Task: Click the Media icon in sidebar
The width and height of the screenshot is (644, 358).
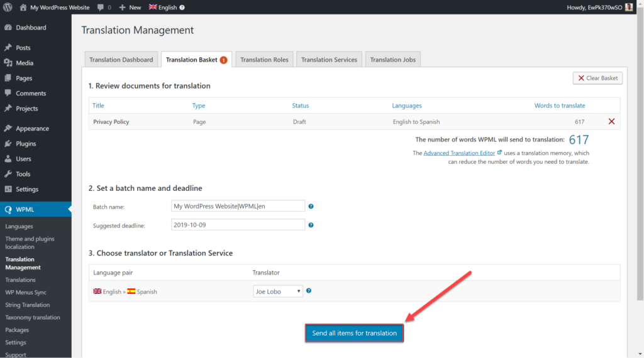Action: pos(8,63)
